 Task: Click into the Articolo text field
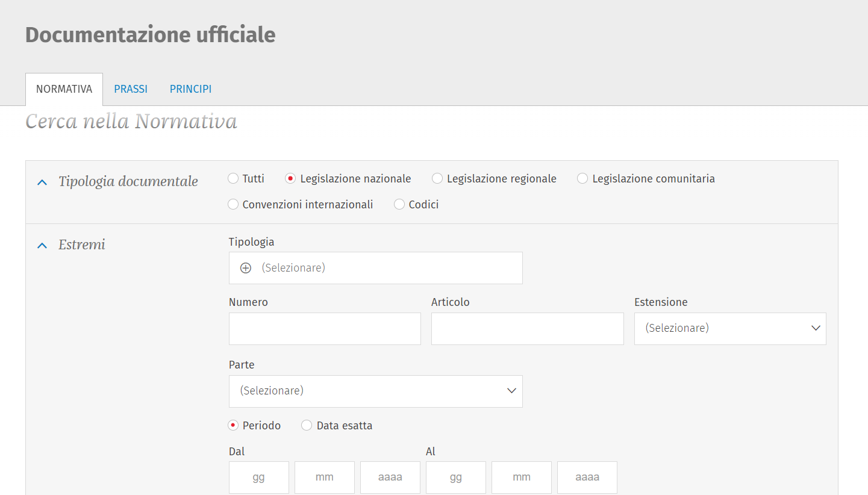[x=527, y=329]
